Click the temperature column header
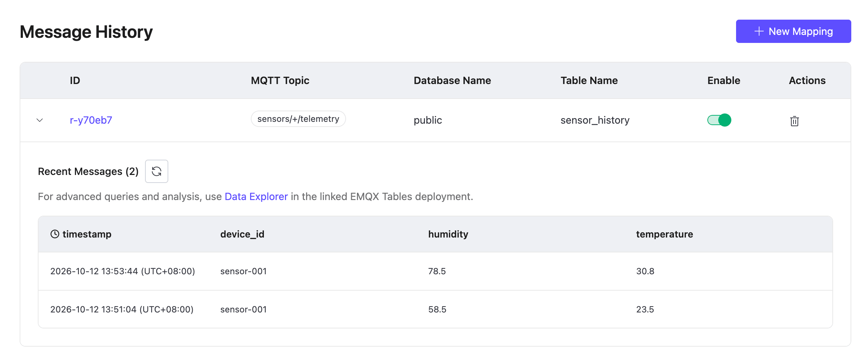The height and width of the screenshot is (363, 868). tap(664, 234)
